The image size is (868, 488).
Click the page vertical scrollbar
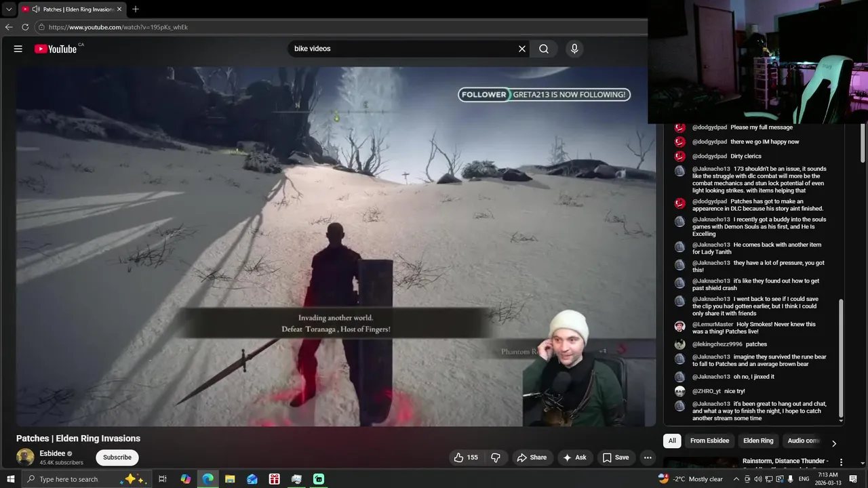[863, 144]
